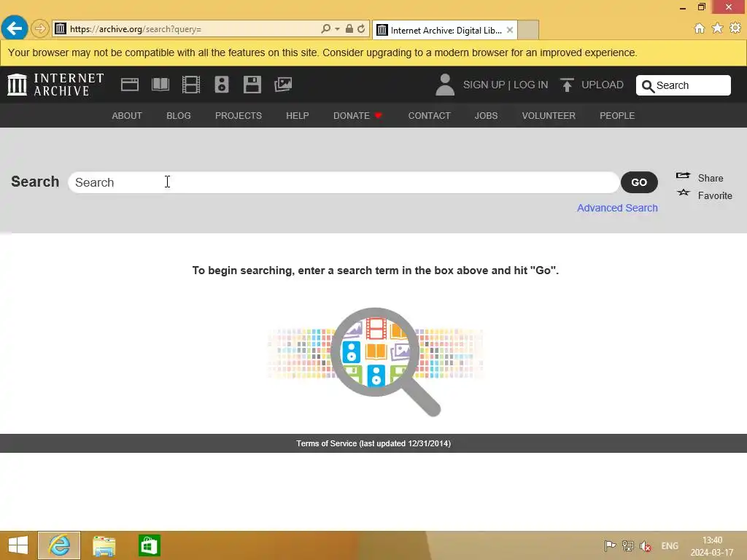Viewport: 747px width, 560px height.
Task: Open the browser Home icon
Action: click(x=700, y=28)
